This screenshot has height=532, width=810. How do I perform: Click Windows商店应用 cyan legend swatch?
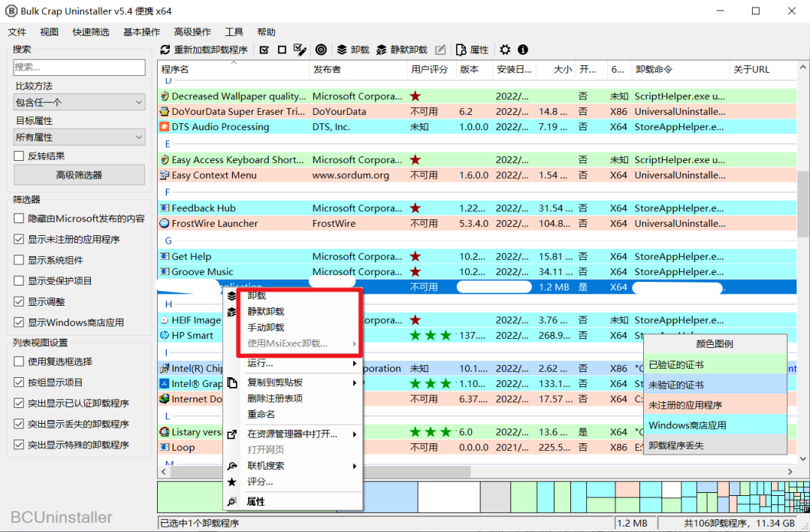715,425
